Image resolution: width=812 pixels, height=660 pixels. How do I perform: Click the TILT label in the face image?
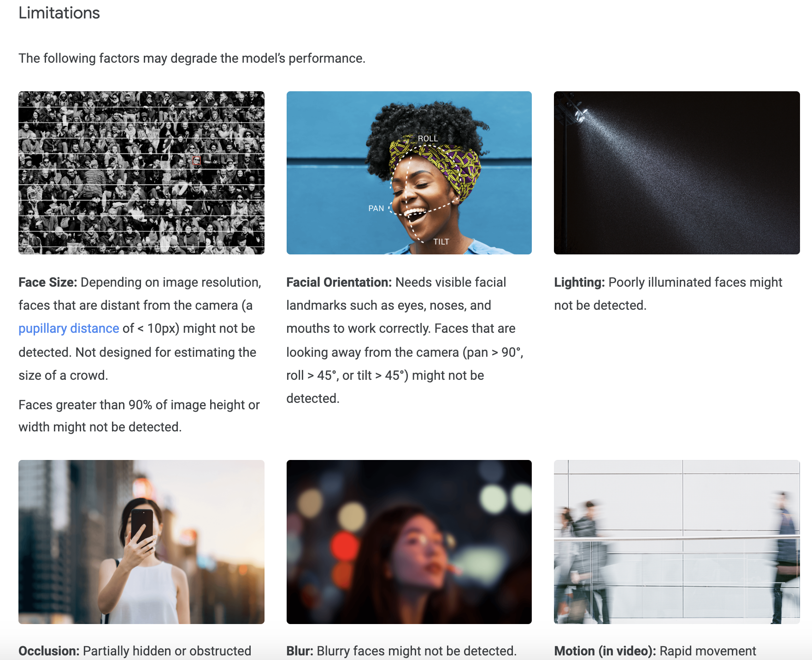pos(441,242)
